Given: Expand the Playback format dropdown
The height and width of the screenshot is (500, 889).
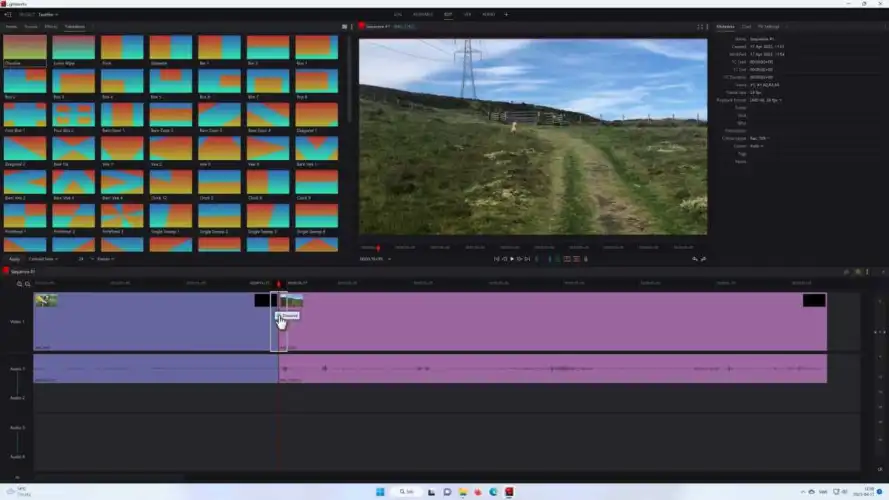Looking at the screenshot, I should (766, 100).
